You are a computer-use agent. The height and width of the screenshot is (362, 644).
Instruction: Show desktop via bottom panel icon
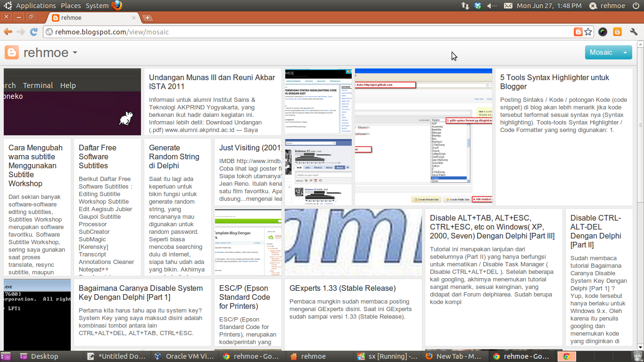coord(6,356)
